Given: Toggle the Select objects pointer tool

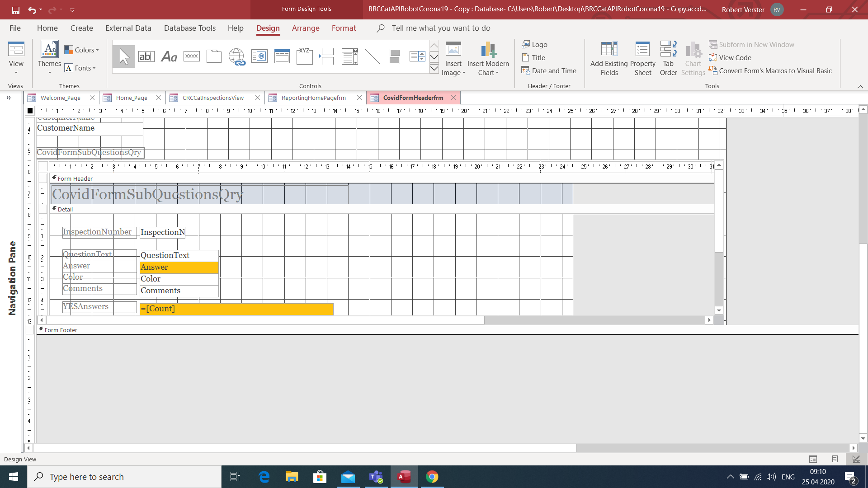Looking at the screenshot, I should 124,56.
